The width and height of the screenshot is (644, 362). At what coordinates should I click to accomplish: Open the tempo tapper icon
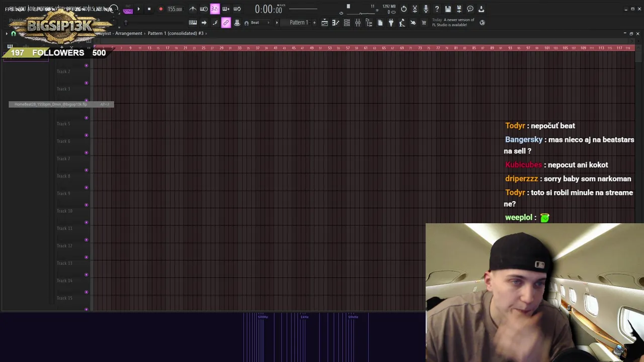pos(402,23)
